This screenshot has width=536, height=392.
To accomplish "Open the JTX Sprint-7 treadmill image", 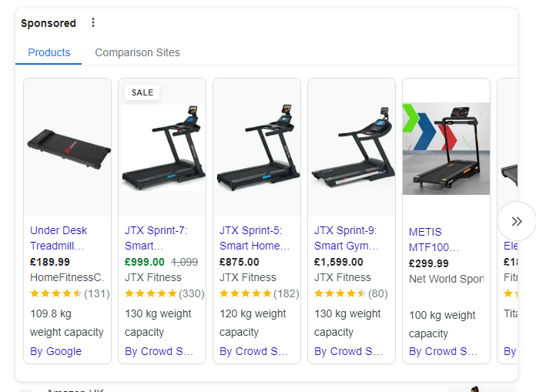I will (162, 148).
